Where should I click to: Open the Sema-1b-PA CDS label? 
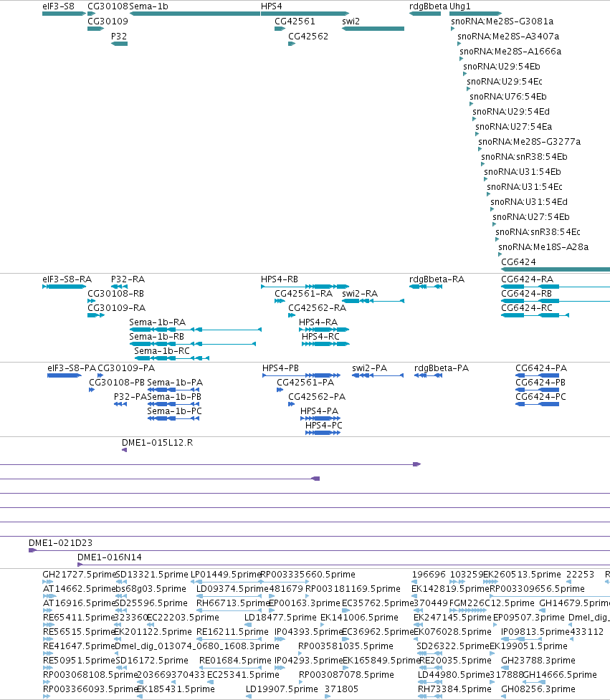(x=175, y=383)
